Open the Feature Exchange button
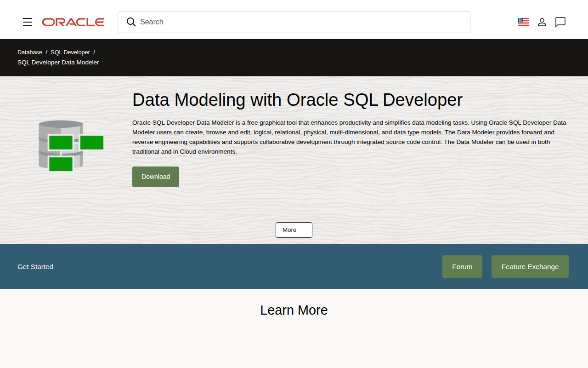This screenshot has height=368, width=588. 530,267
